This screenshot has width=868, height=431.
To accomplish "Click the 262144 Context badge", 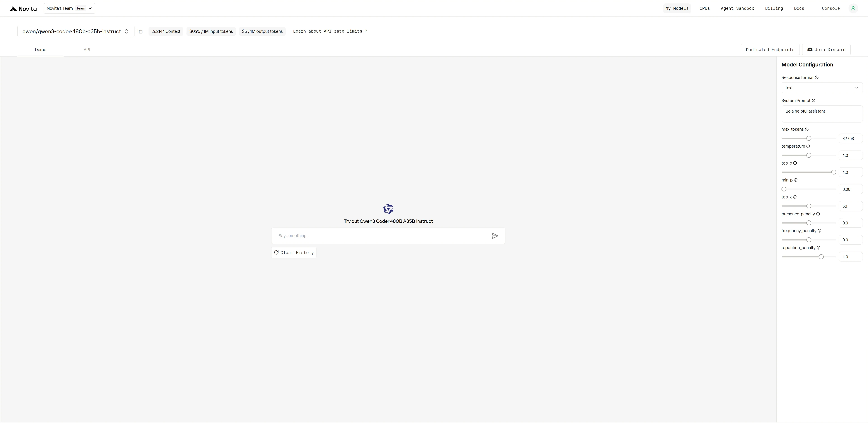I will (166, 31).
